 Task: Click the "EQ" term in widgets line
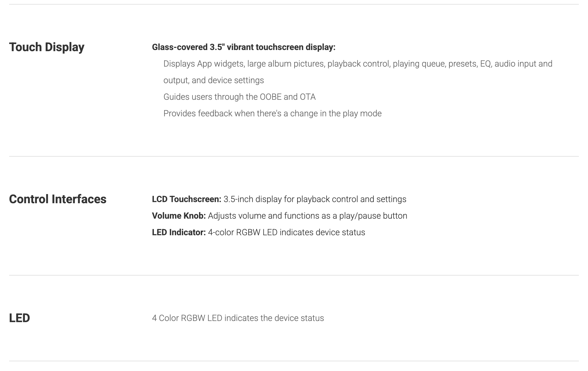coord(485,64)
